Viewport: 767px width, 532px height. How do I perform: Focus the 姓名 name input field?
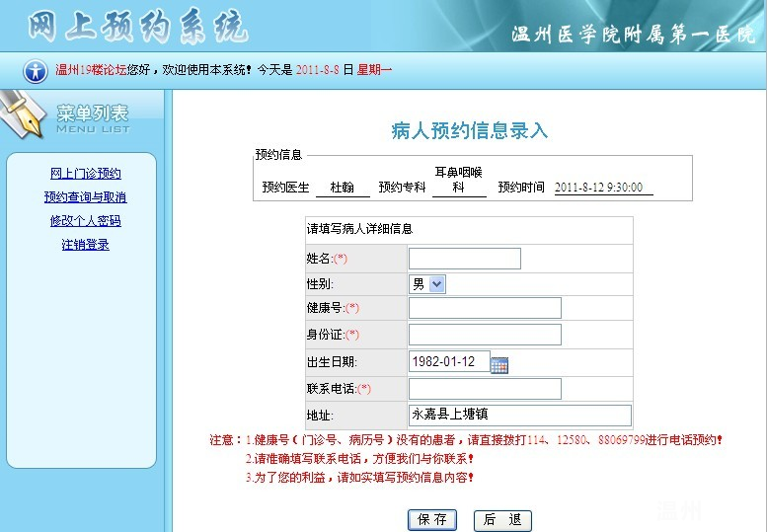[465, 259]
